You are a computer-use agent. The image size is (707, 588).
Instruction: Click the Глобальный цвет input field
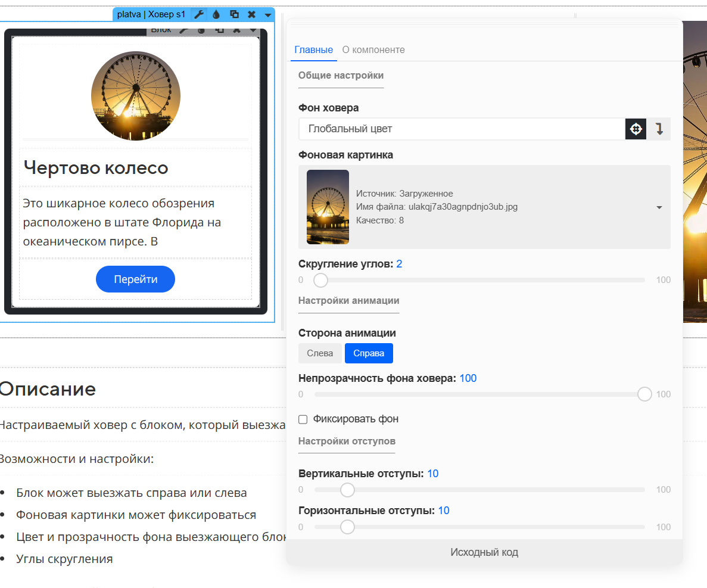[462, 129]
